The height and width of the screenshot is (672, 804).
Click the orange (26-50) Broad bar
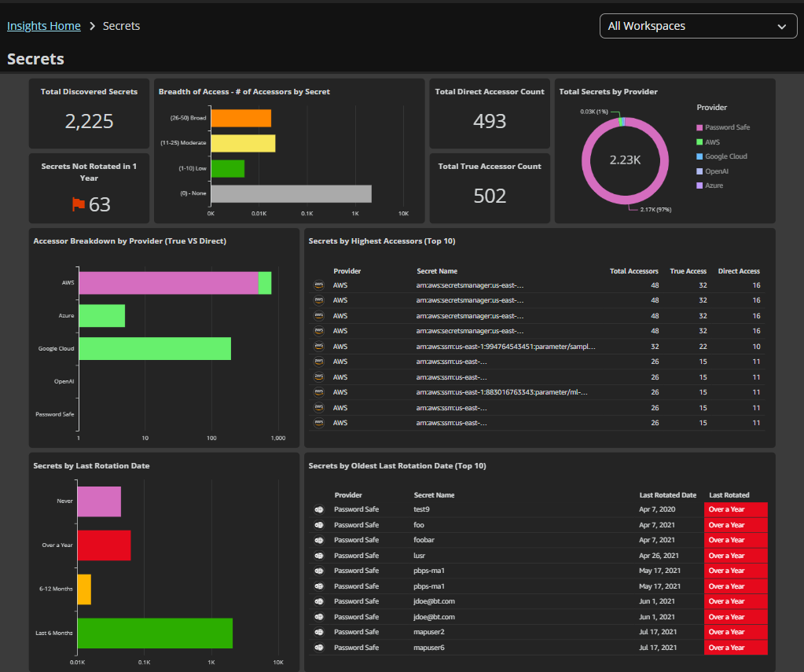tap(241, 118)
